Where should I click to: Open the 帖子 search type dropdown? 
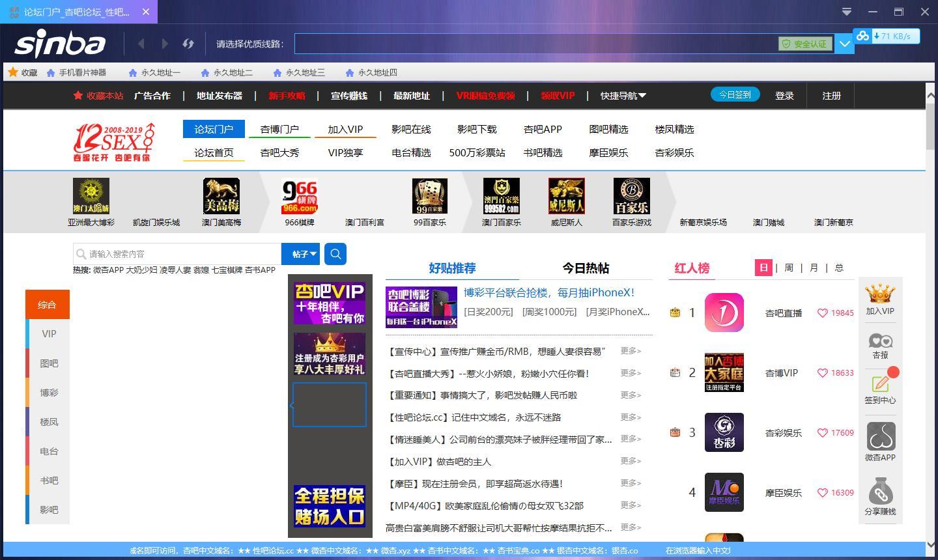[301, 254]
